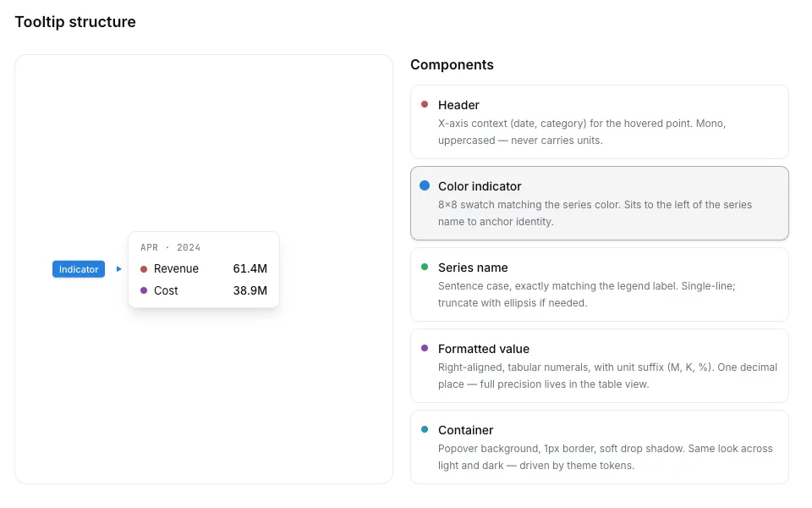Click the 61.4M value in tooltip

coord(250,268)
